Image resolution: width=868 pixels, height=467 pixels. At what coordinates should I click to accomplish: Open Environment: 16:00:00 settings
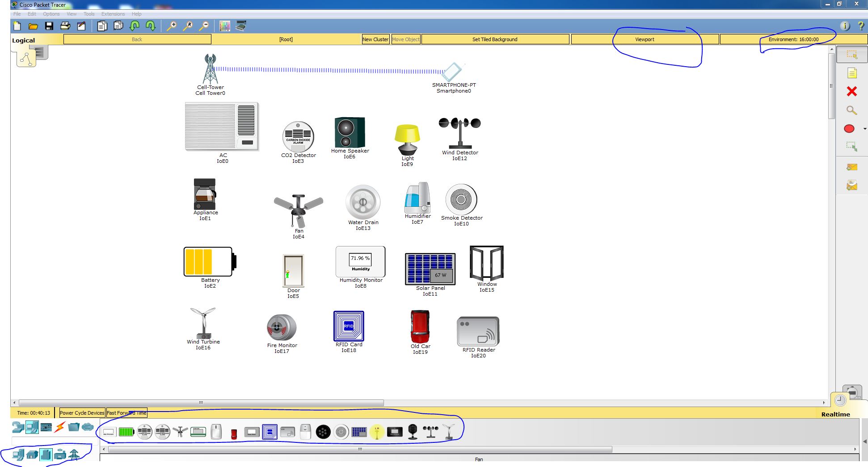(x=793, y=39)
